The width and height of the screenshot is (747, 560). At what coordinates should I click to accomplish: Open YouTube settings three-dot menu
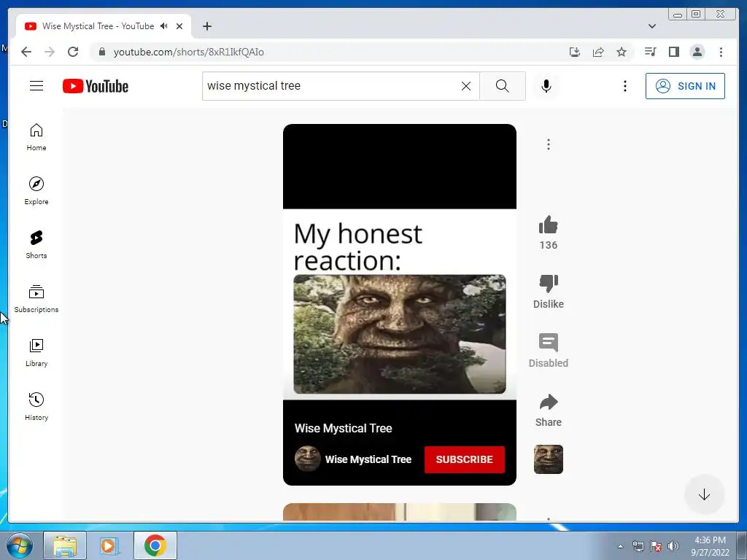click(625, 86)
